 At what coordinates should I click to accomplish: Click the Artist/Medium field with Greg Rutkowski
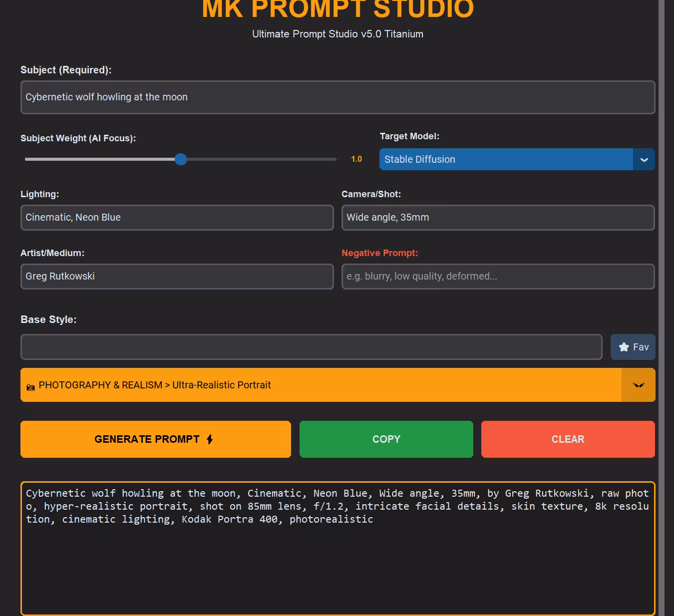[x=177, y=277]
